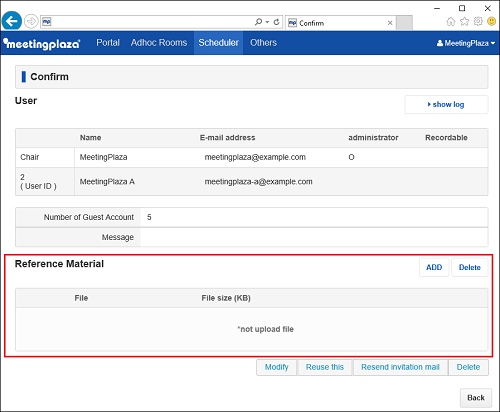500x412 pixels.
Task: Click the browser home icon
Action: pyautogui.click(x=451, y=22)
